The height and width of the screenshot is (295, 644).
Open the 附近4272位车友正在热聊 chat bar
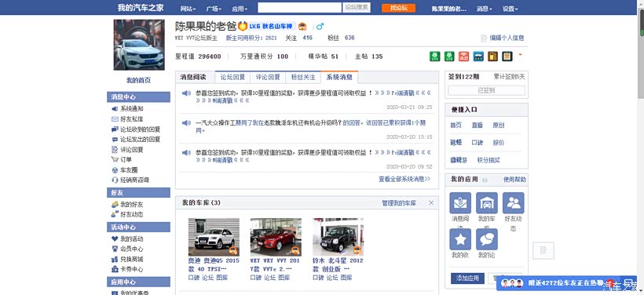pyautogui.click(x=567, y=282)
